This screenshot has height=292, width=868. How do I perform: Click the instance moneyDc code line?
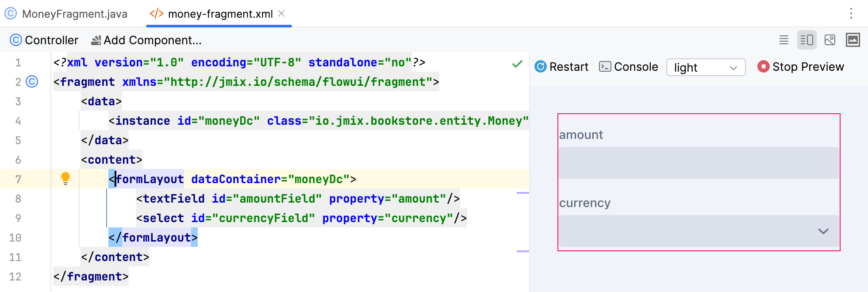coord(319,121)
